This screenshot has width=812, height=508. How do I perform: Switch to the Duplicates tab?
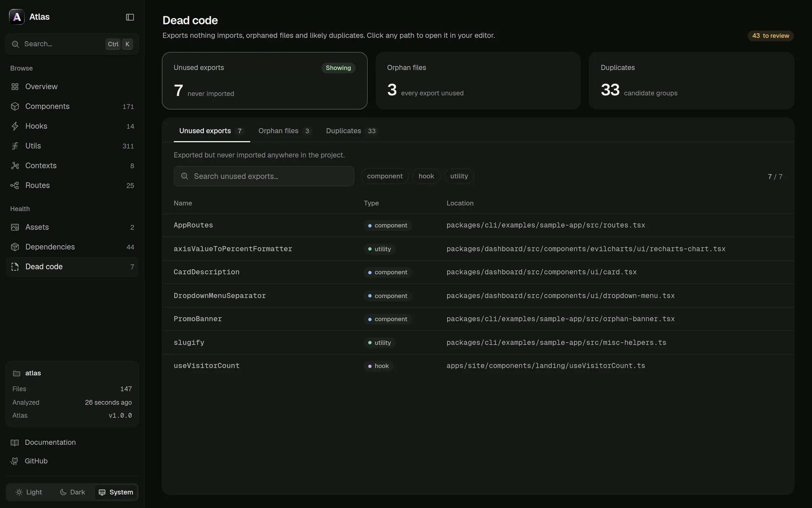click(x=351, y=131)
